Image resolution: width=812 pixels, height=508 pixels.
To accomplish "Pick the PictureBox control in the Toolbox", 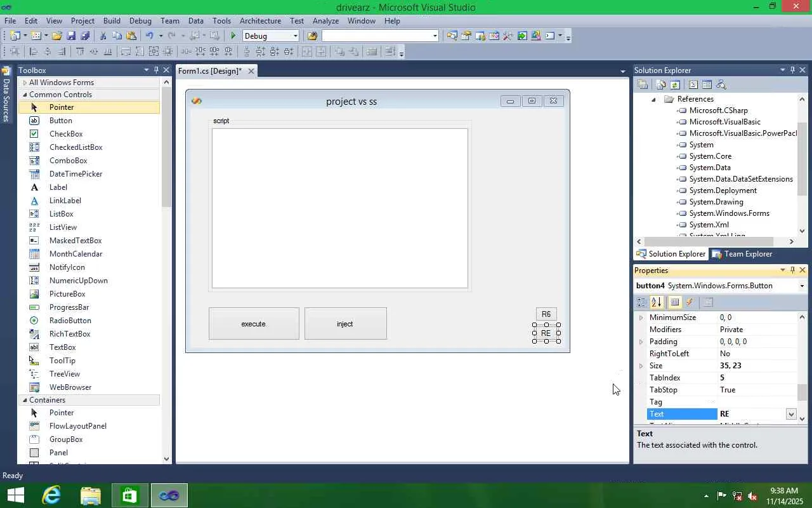I will [89, 294].
